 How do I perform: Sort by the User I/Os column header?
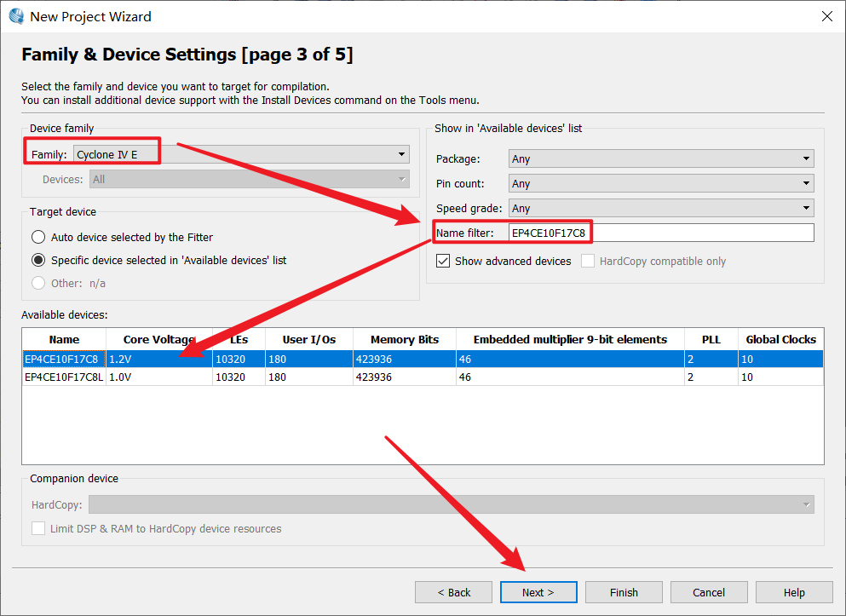tap(309, 339)
